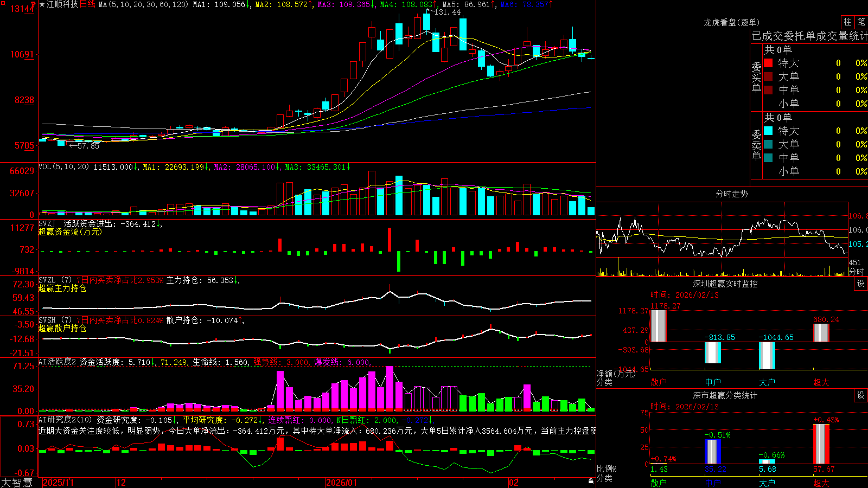Click the teal 大单 swatch under 委卖单

768,144
